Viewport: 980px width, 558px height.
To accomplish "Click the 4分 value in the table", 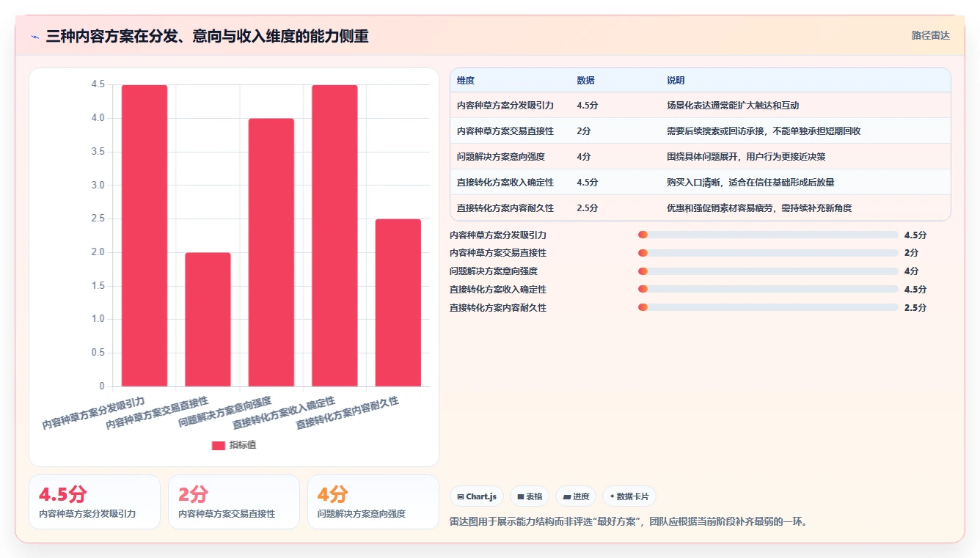I will 584,157.
